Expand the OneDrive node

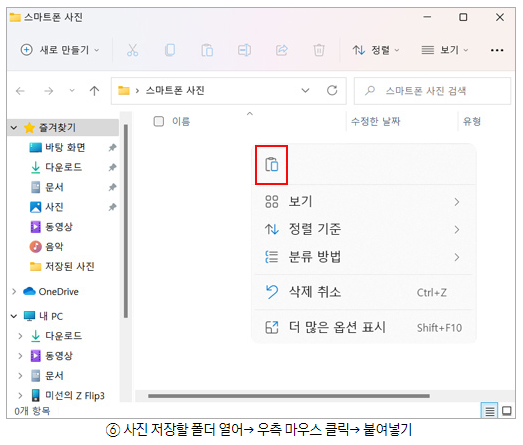pyautogui.click(x=14, y=292)
